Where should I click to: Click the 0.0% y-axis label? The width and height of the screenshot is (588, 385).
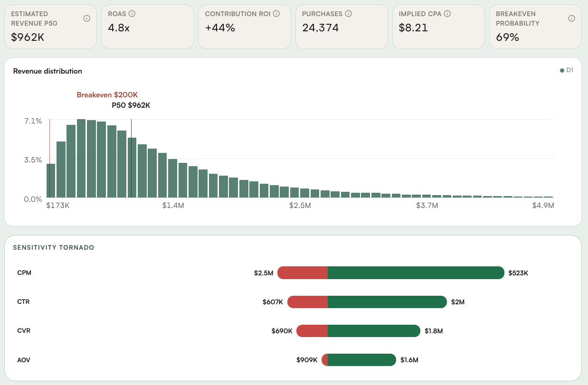pos(33,199)
